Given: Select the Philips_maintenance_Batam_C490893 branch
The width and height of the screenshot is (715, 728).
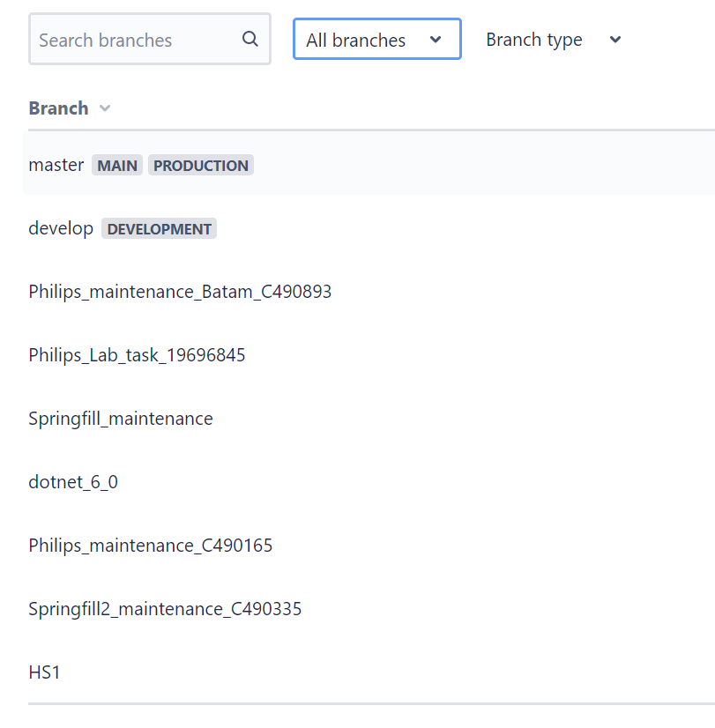Looking at the screenshot, I should tap(180, 291).
